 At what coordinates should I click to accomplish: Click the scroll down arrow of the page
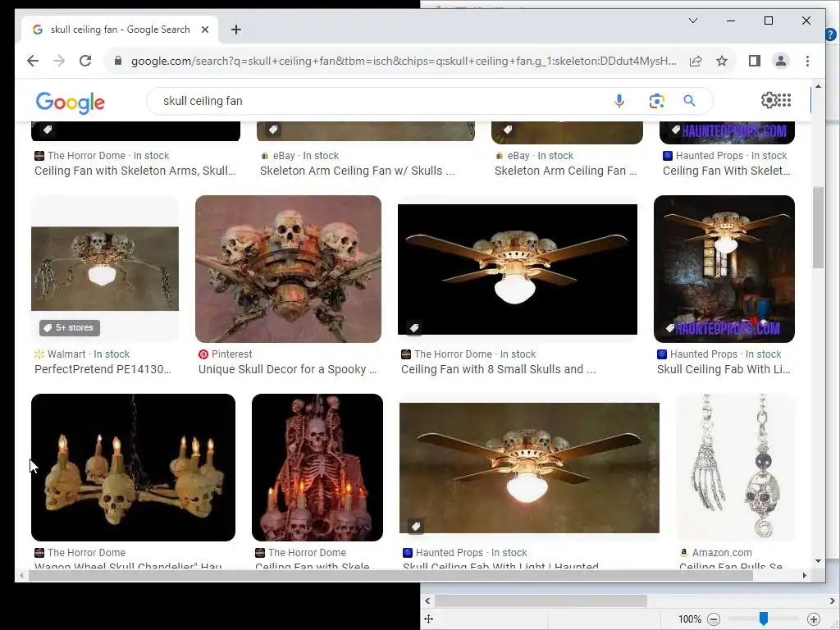[818, 561]
